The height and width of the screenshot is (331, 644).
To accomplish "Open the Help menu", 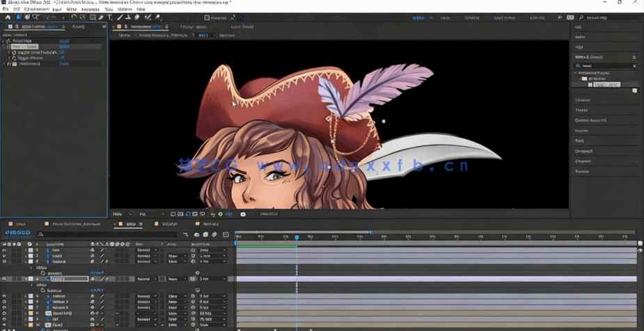I will coord(141,9).
